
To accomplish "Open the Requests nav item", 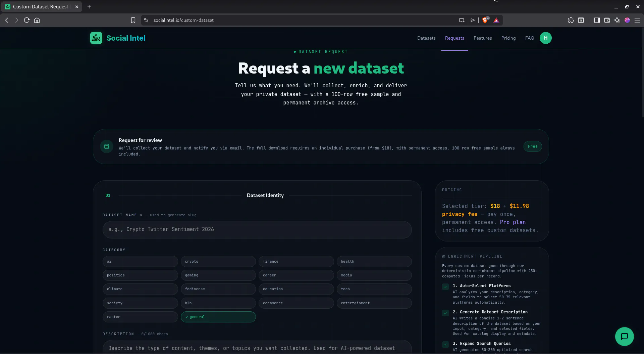I will [x=454, y=38].
